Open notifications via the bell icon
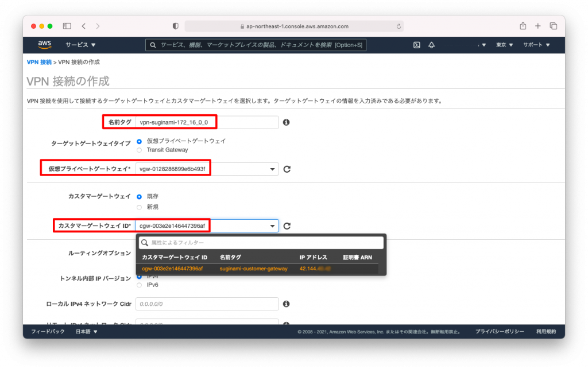Image resolution: width=588 pixels, height=369 pixels. click(x=433, y=45)
